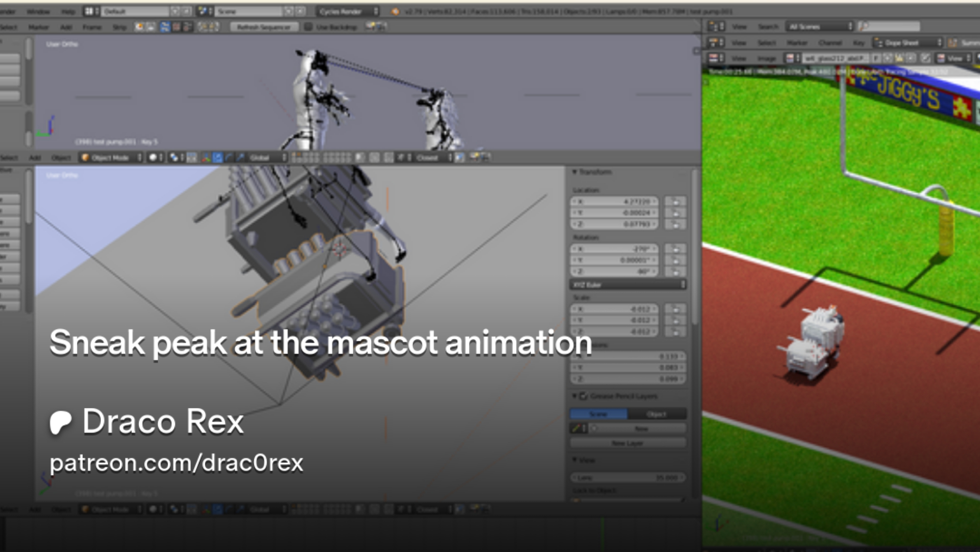Open the Marker menu in sequencer header
This screenshot has height=552, width=980.
coord(38,27)
